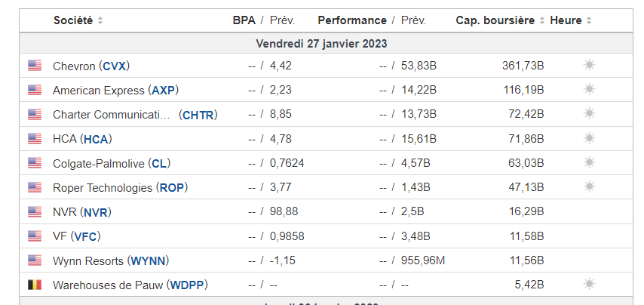Image resolution: width=644 pixels, height=305 pixels.
Task: Click the Vendredi 27 janvier 2023 date row
Action: tap(321, 44)
